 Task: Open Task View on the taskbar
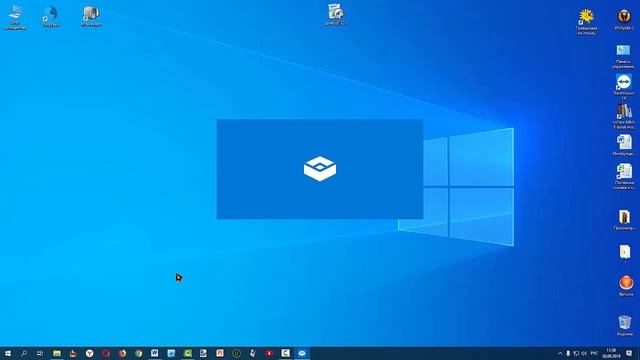[40, 353]
